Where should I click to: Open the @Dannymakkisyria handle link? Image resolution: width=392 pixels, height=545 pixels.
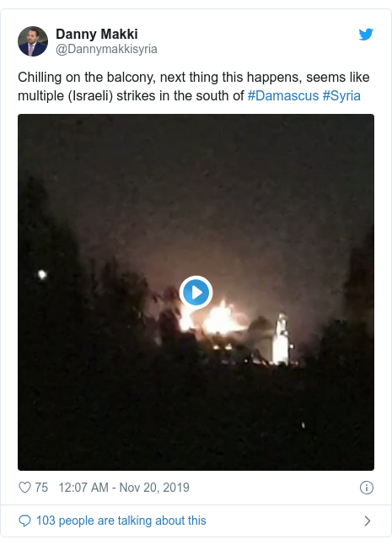[106, 49]
